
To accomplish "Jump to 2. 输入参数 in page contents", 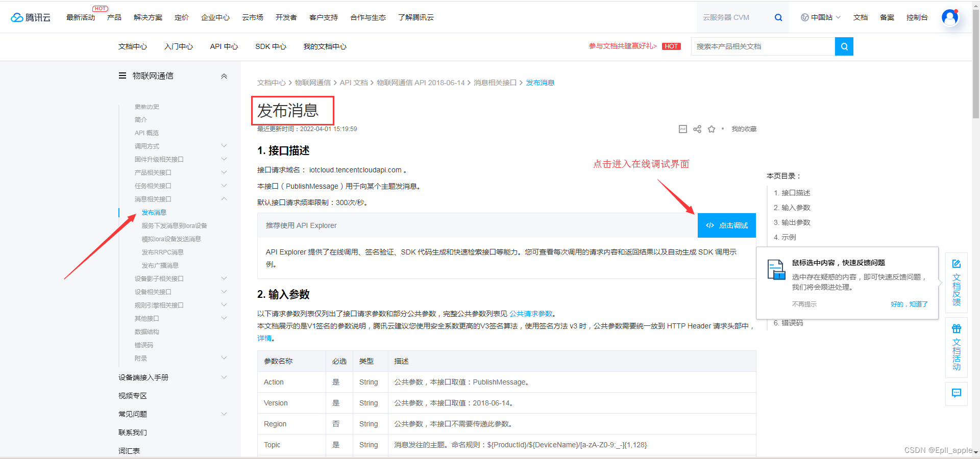I will click(x=792, y=208).
